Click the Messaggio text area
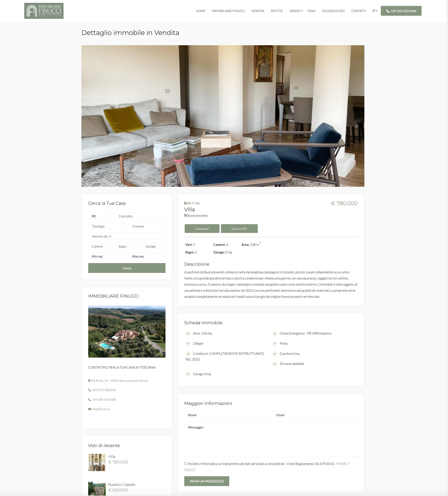Viewport: 448px width, 496px height. pyautogui.click(x=271, y=439)
